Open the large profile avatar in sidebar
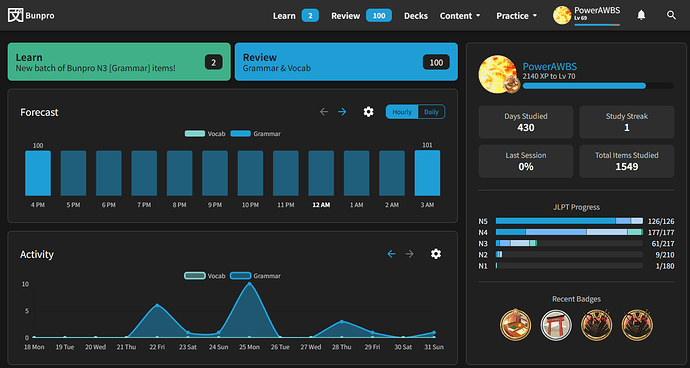This screenshot has height=368, width=690. tap(498, 74)
